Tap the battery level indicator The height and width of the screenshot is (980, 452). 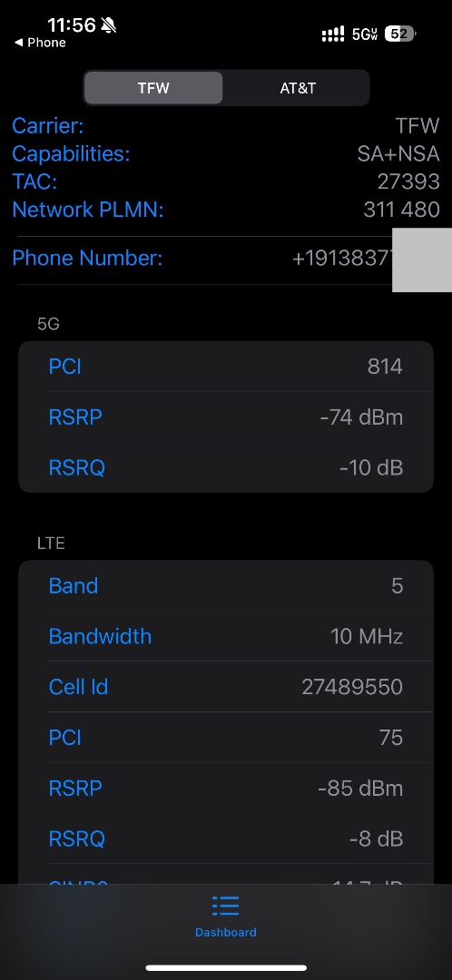point(400,34)
